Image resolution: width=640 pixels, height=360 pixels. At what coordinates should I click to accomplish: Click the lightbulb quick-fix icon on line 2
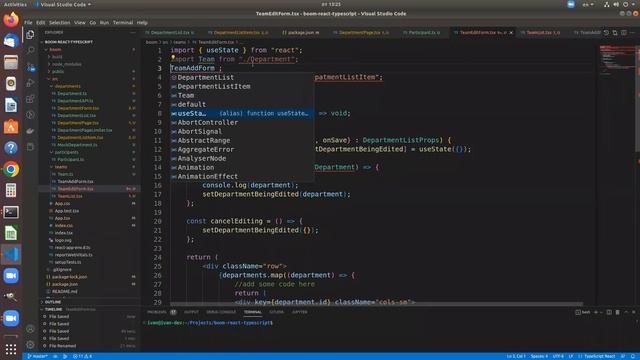tap(173, 58)
